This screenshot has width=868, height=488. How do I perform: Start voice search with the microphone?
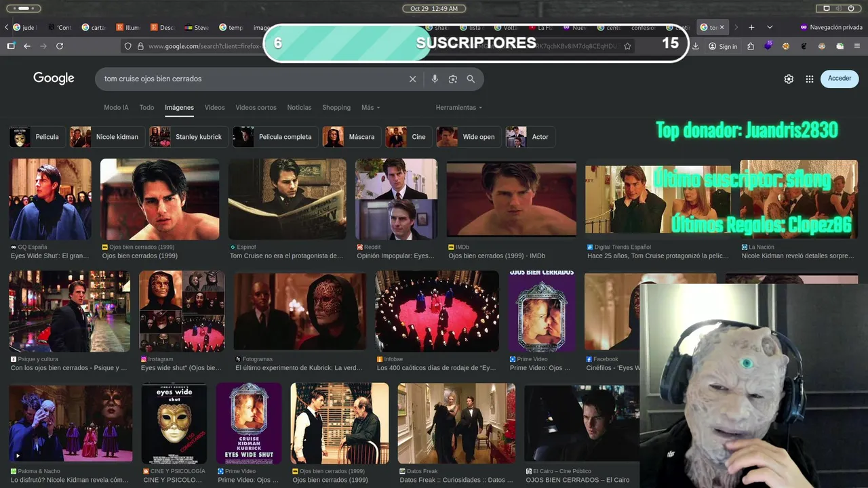(x=435, y=79)
